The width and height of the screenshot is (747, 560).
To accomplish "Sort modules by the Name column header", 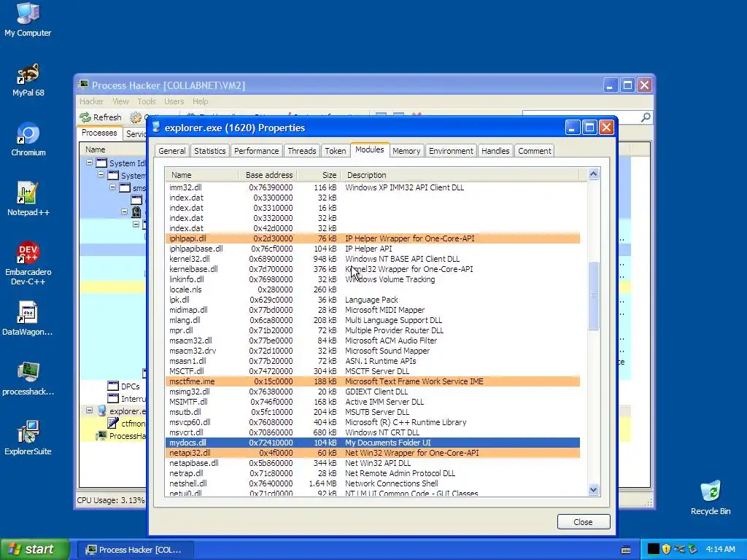I will pos(201,175).
